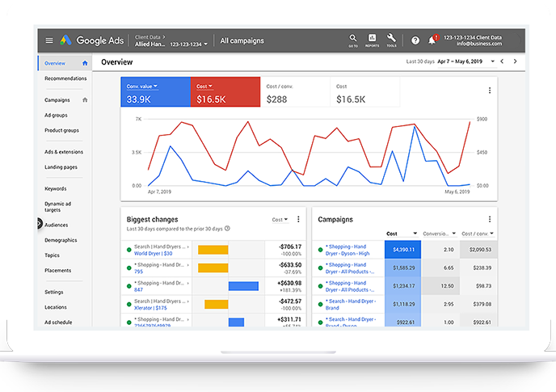The width and height of the screenshot is (556, 392).
Task: Click the $4,390.11 cost cell
Action: [402, 250]
